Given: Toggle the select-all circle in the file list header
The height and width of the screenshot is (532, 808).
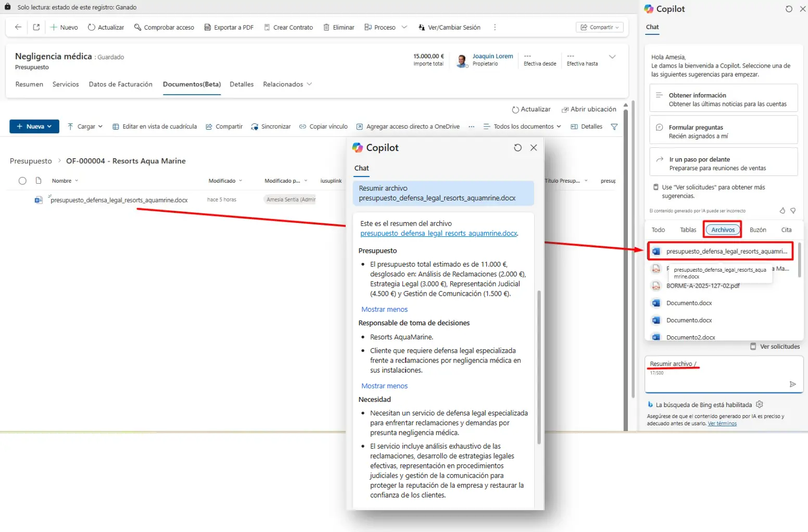Looking at the screenshot, I should coord(22,181).
